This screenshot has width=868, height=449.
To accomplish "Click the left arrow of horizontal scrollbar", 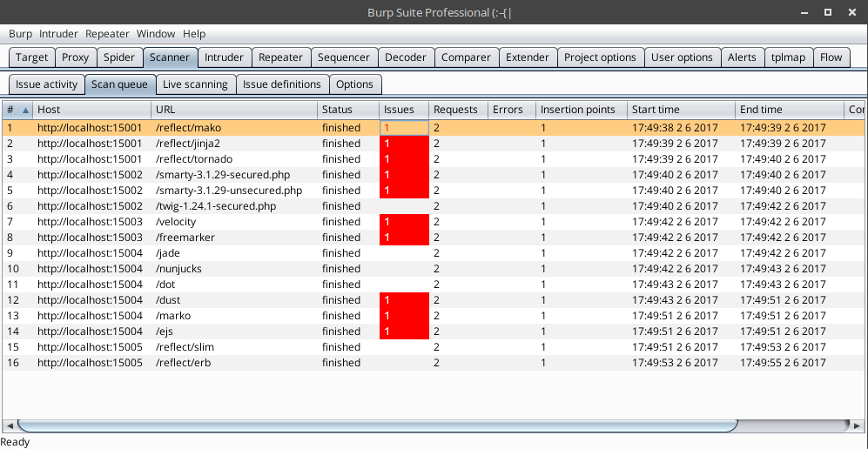I will coord(9,426).
